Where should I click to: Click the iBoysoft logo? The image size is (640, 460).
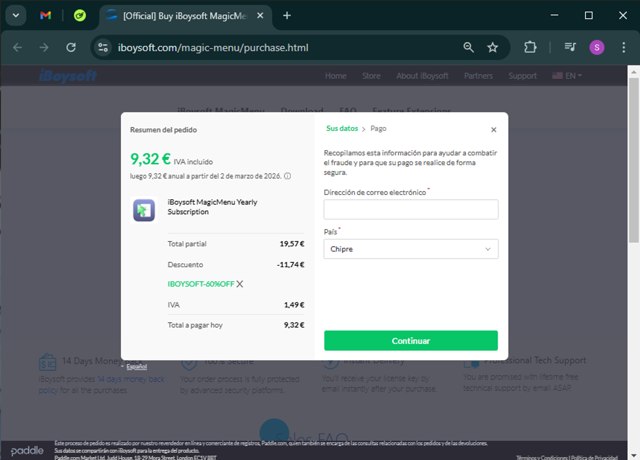68,76
